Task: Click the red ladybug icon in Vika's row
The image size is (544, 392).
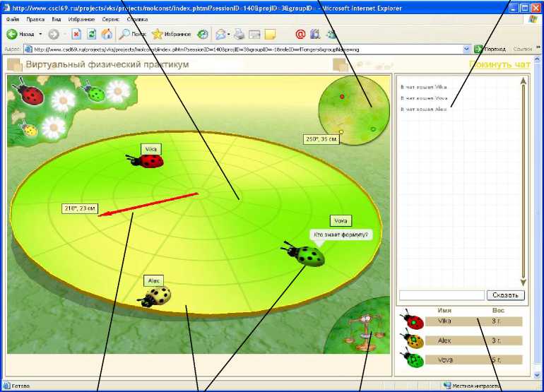Action: (412, 320)
